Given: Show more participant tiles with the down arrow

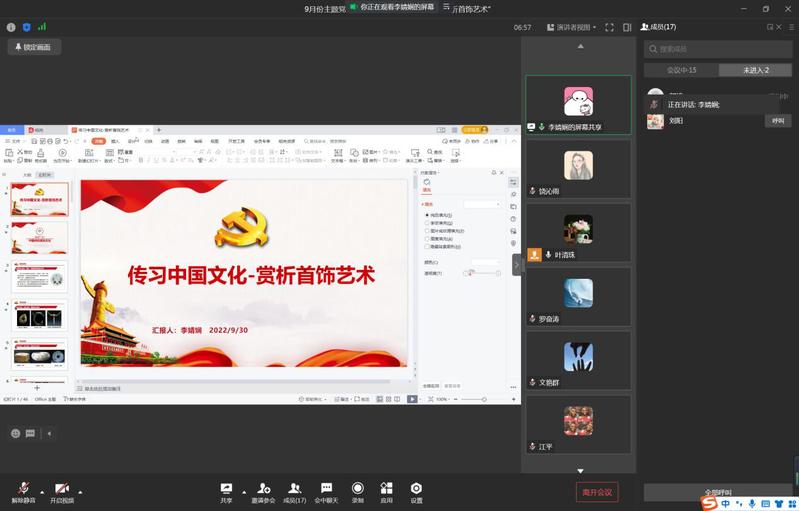Looking at the screenshot, I should pyautogui.click(x=580, y=471).
